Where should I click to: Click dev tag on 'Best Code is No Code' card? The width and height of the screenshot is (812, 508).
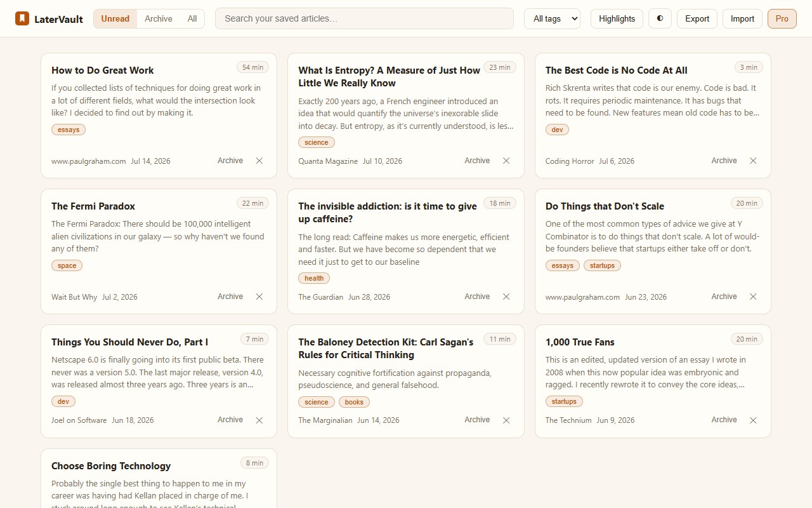557,130
